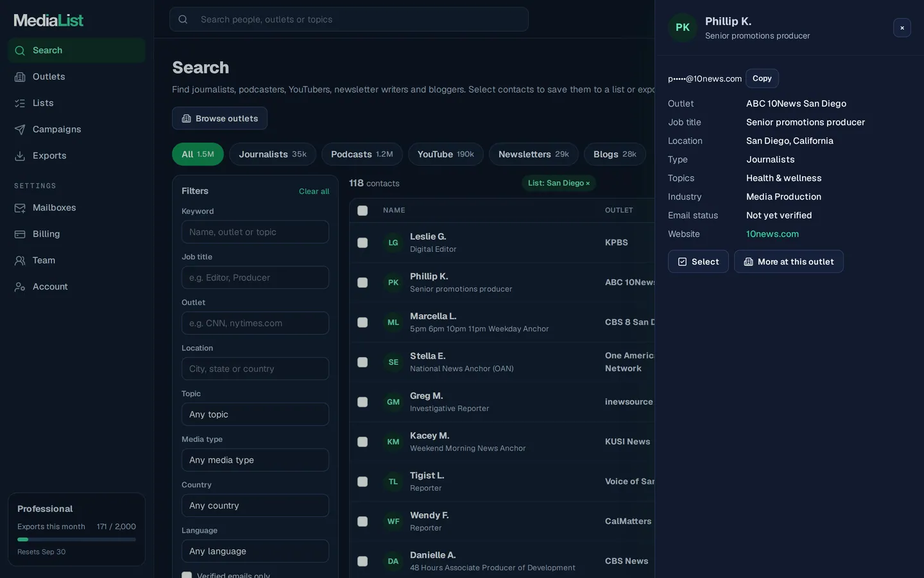Open the Mailboxes envelope icon
This screenshot has height=578, width=924.
[x=20, y=208]
